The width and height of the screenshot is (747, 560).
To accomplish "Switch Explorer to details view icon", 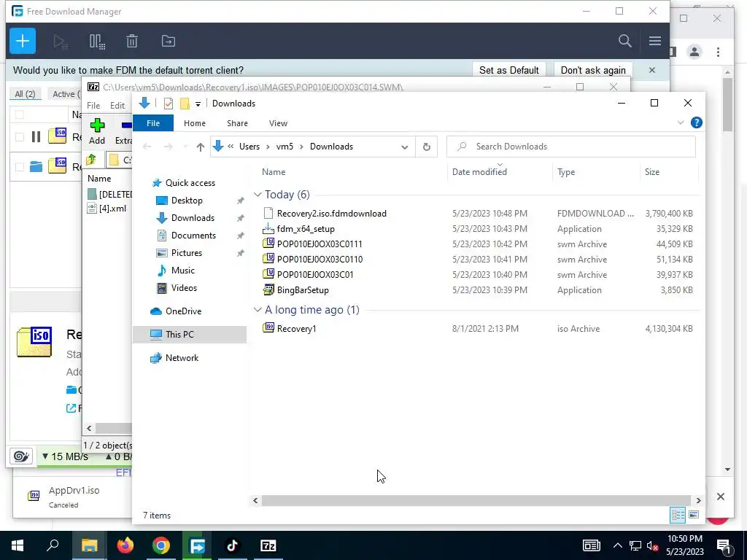I will point(678,515).
